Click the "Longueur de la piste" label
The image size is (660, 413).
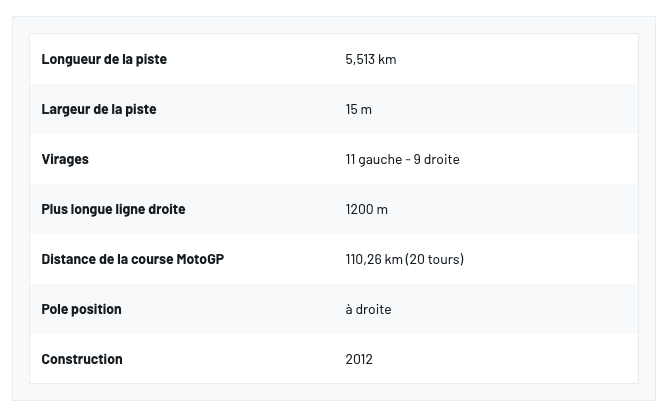pyautogui.click(x=104, y=59)
